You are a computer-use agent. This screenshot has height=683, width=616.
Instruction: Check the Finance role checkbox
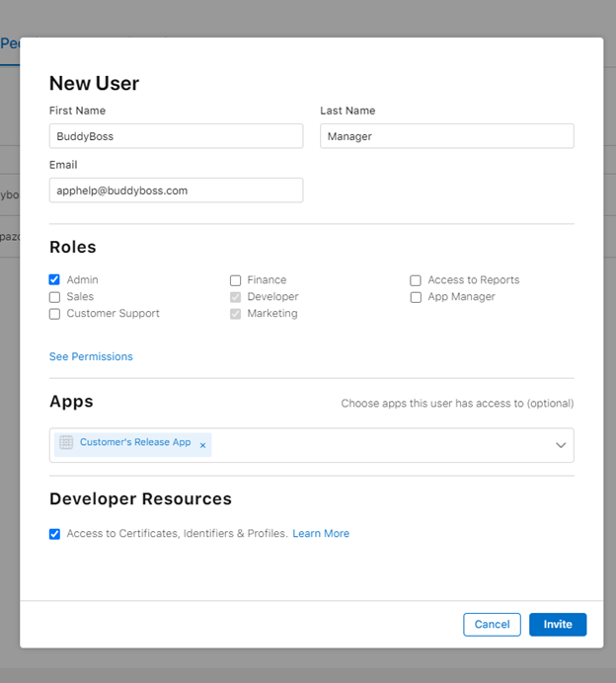point(235,280)
